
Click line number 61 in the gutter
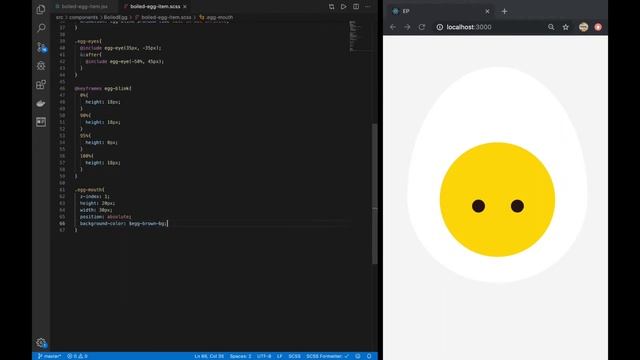62,189
